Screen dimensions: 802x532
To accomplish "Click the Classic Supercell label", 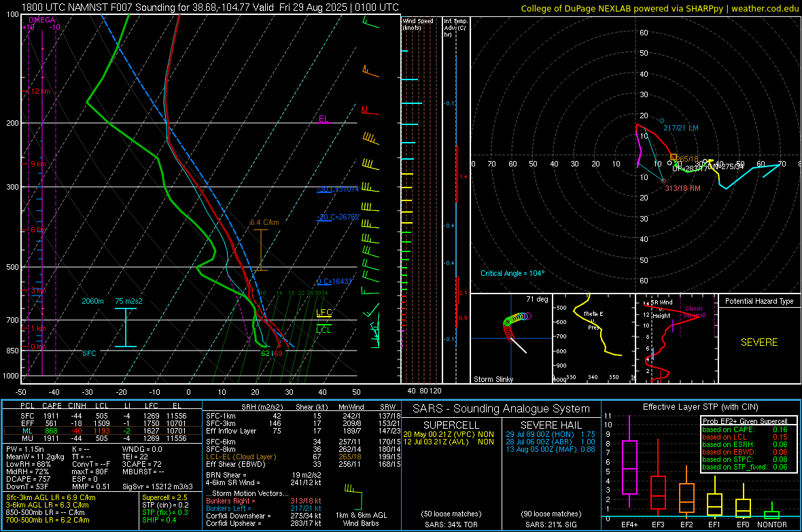I will pos(694,312).
